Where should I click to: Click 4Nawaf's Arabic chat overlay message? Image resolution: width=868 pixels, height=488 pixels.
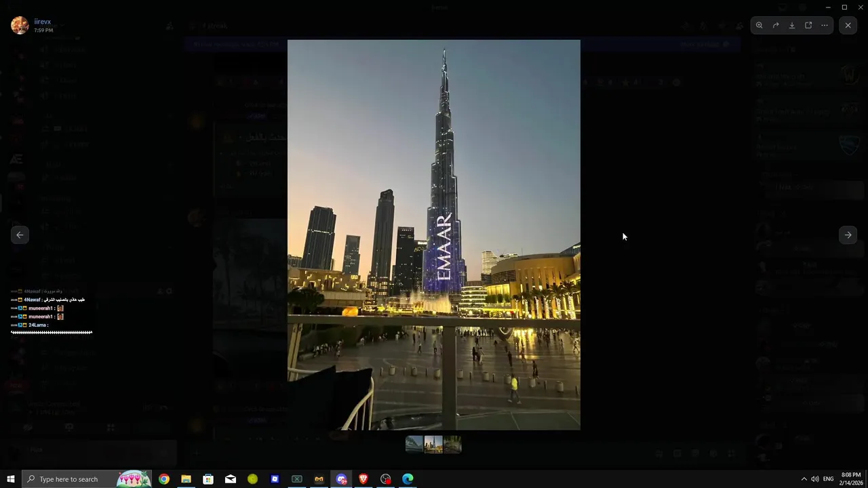(x=47, y=300)
